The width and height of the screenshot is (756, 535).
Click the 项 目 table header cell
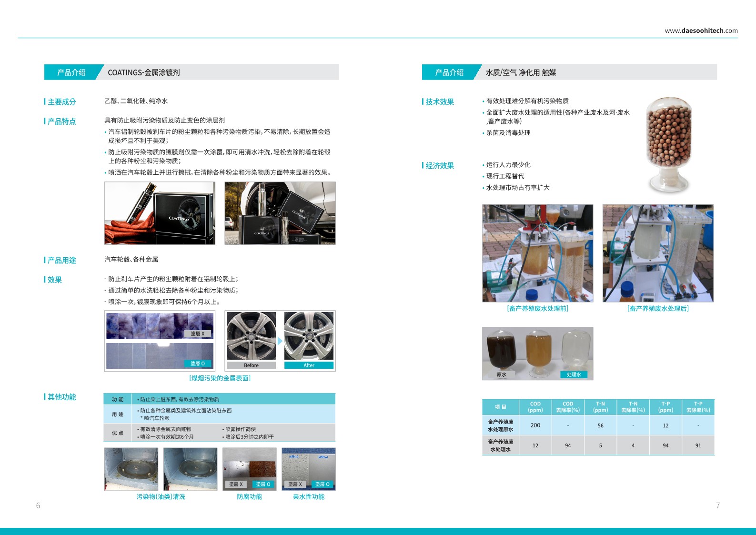(x=501, y=407)
